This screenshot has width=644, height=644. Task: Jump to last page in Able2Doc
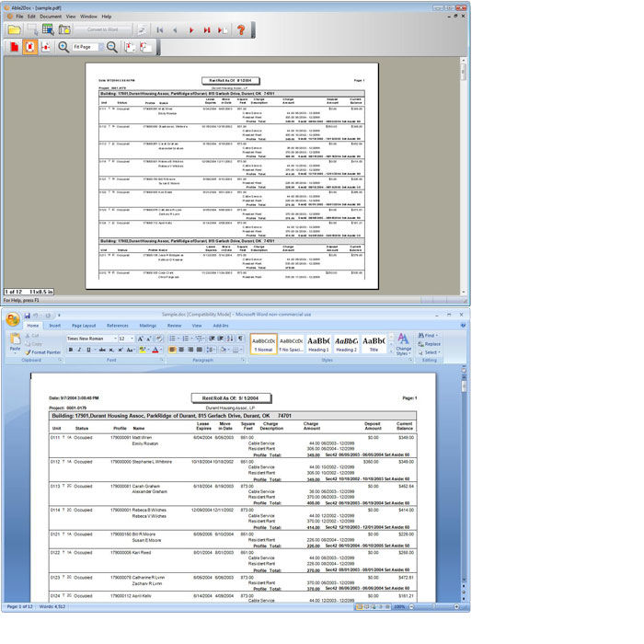(x=207, y=30)
